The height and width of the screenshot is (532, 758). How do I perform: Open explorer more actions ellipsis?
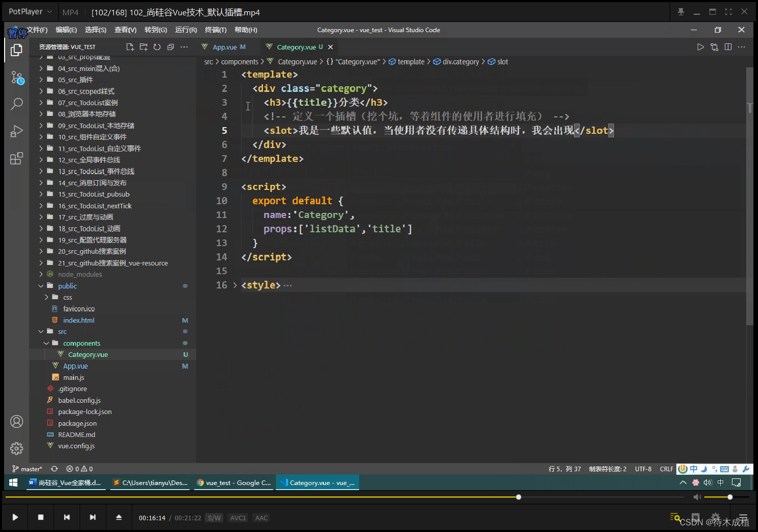[184, 47]
